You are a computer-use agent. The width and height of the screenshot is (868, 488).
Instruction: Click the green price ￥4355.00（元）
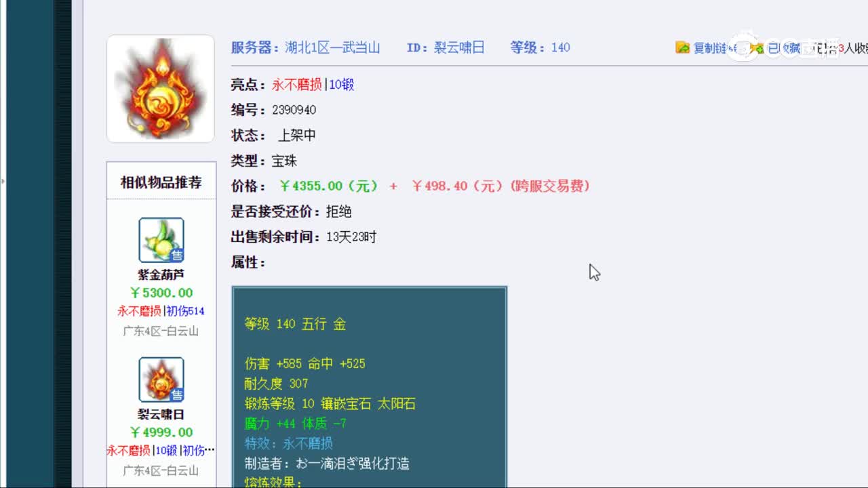point(329,186)
